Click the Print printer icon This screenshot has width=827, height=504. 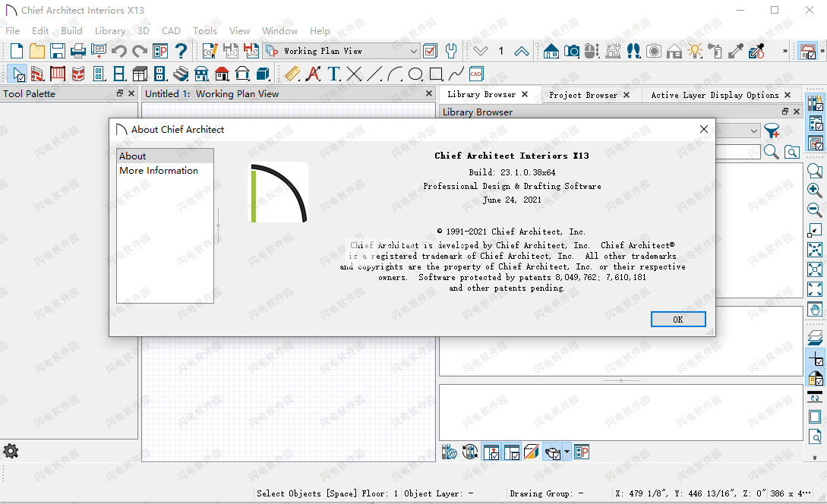click(78, 51)
